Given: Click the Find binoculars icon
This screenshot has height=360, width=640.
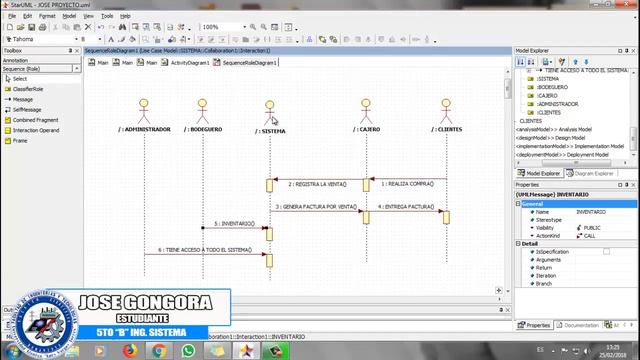Looking at the screenshot, I should click(122, 27).
